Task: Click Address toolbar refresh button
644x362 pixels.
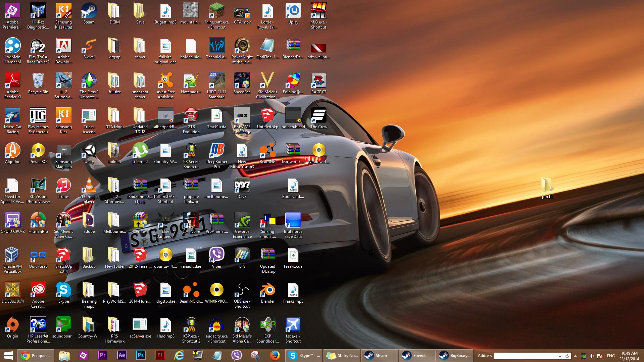Action: pos(567,356)
